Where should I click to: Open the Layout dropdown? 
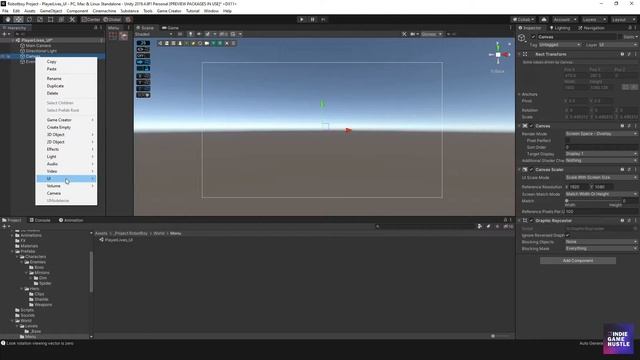[x=623, y=19]
